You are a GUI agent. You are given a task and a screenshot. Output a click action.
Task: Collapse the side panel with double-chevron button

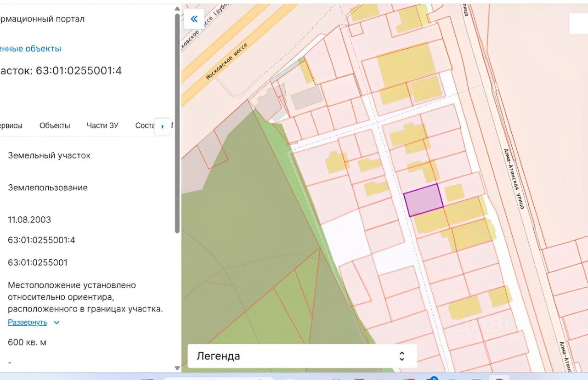click(x=194, y=19)
